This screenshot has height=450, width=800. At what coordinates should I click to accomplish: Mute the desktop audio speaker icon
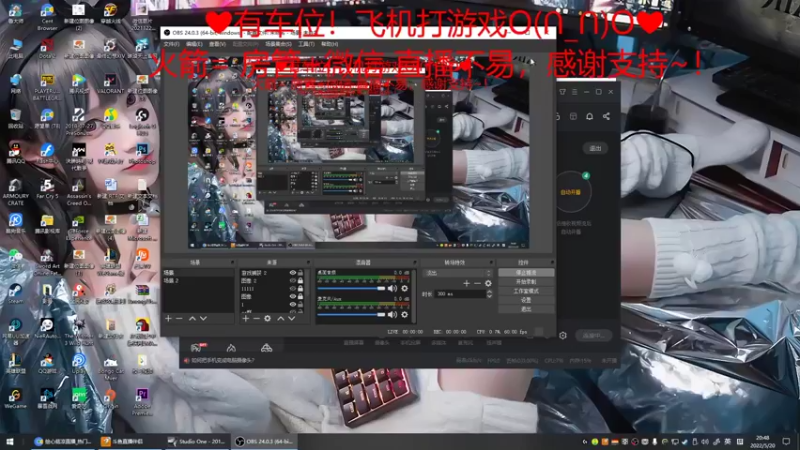point(392,288)
